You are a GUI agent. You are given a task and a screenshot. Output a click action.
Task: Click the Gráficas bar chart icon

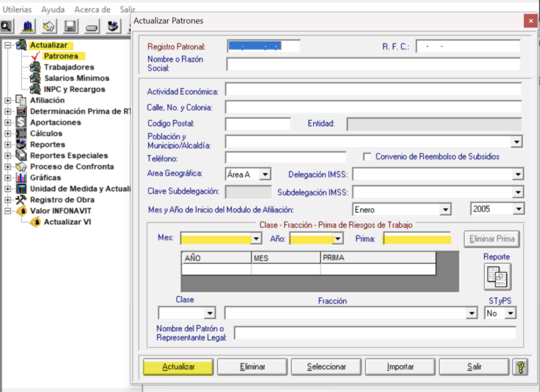21,177
